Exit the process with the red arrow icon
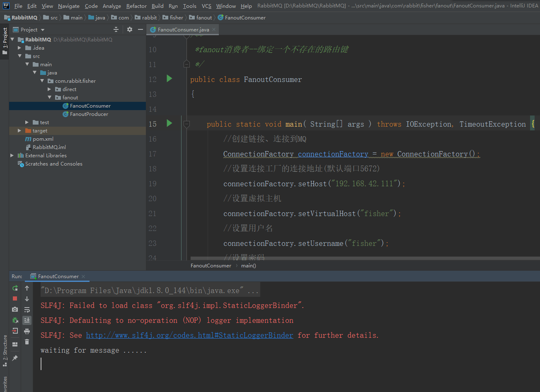Screen dimensions: 540x392 [15, 331]
